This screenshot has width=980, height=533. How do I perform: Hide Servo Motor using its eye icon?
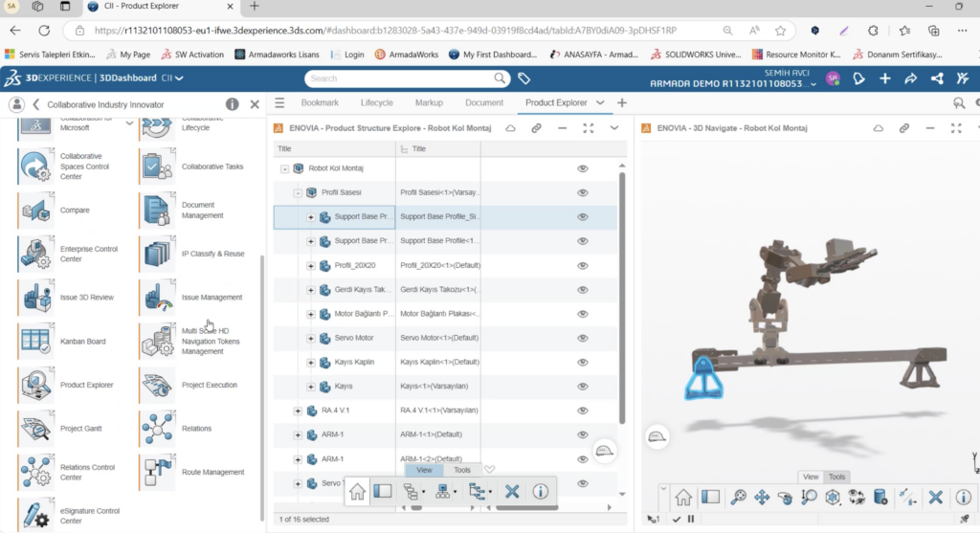(583, 338)
